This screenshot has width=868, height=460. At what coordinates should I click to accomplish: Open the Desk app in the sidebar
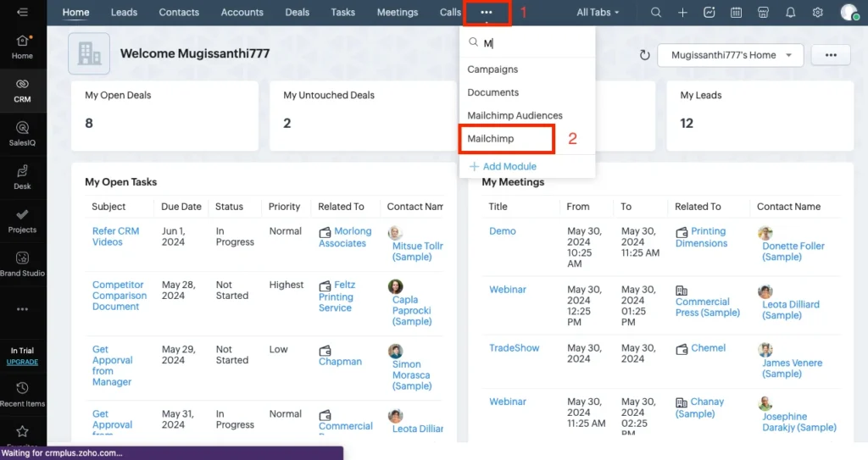22,178
